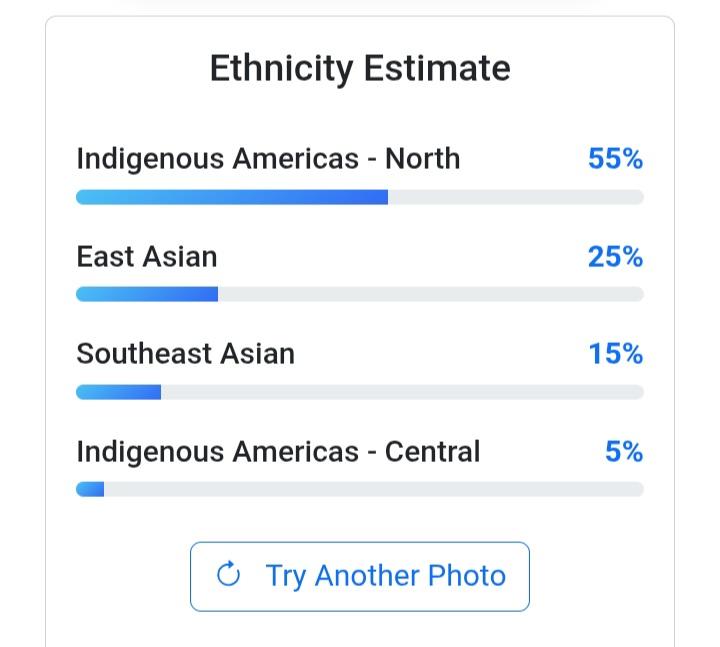Select the East Asian label
The height and width of the screenshot is (647, 720).
(x=147, y=257)
